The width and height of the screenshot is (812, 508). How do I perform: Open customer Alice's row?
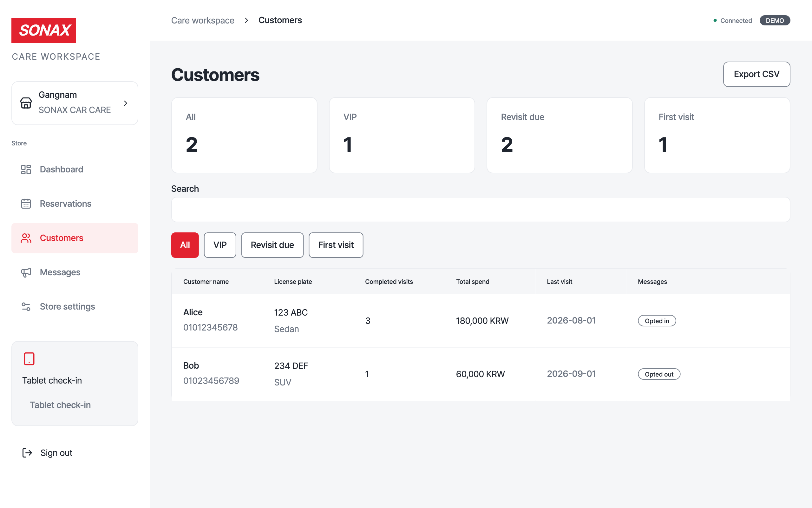[481, 321]
